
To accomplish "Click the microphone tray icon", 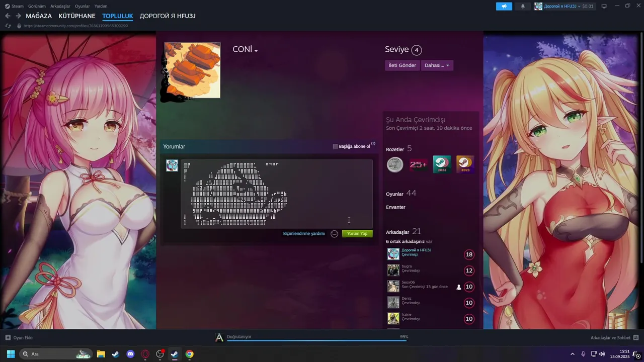I will click(583, 354).
